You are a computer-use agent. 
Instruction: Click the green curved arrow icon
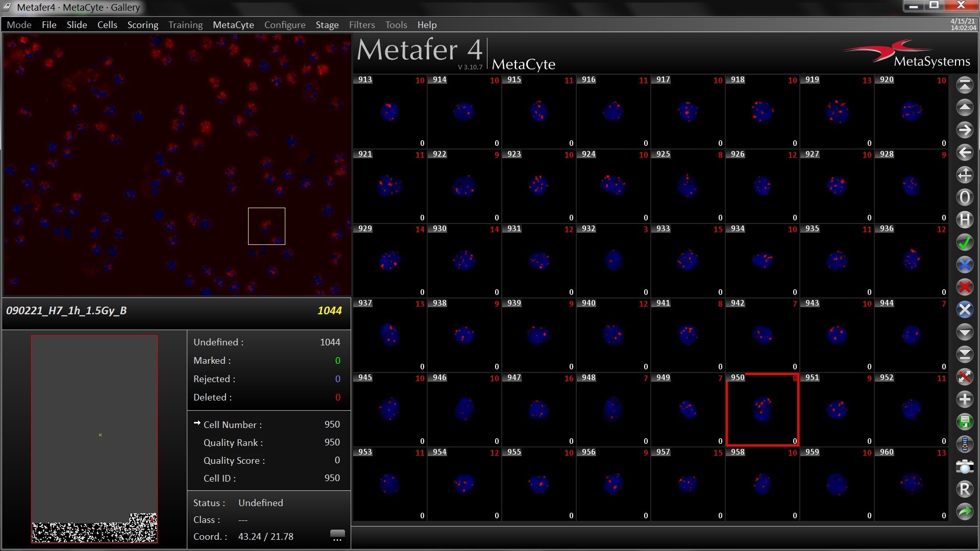point(964,512)
